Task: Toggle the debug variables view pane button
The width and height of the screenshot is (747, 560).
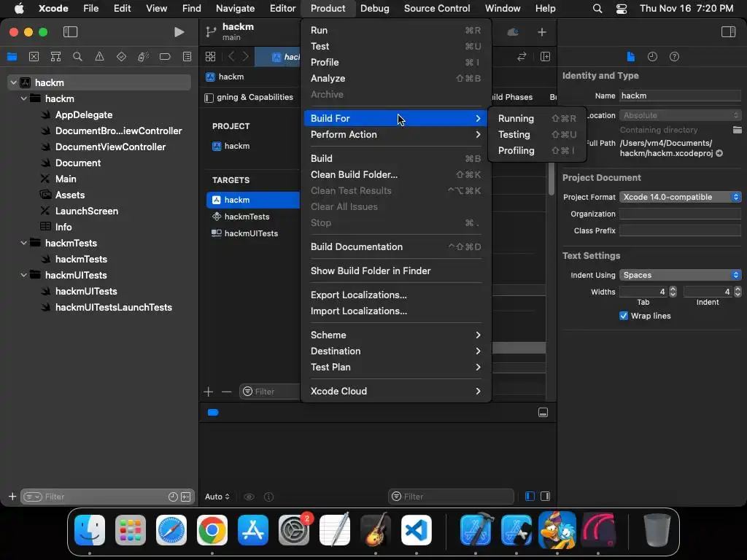Action: tap(530, 496)
